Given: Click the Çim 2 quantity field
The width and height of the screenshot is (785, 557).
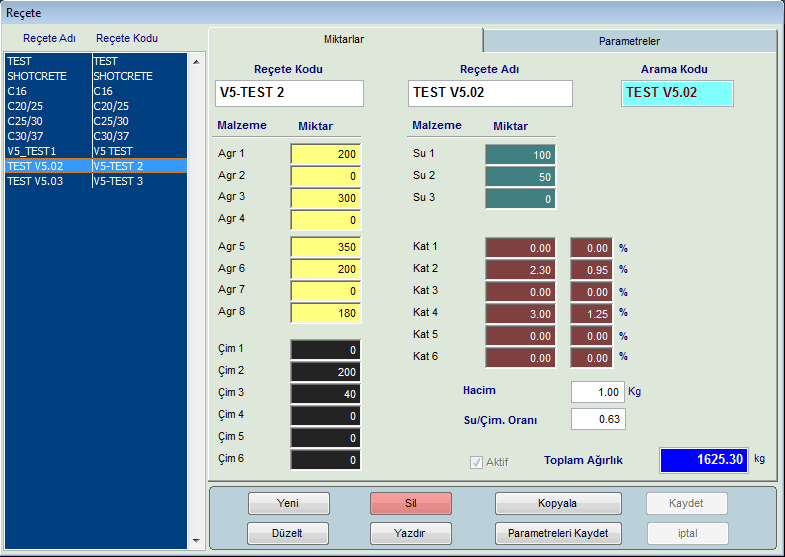Looking at the screenshot, I should click(x=325, y=372).
